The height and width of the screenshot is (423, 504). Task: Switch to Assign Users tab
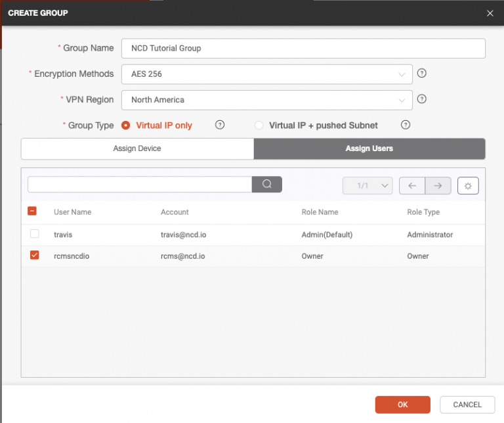coord(369,148)
